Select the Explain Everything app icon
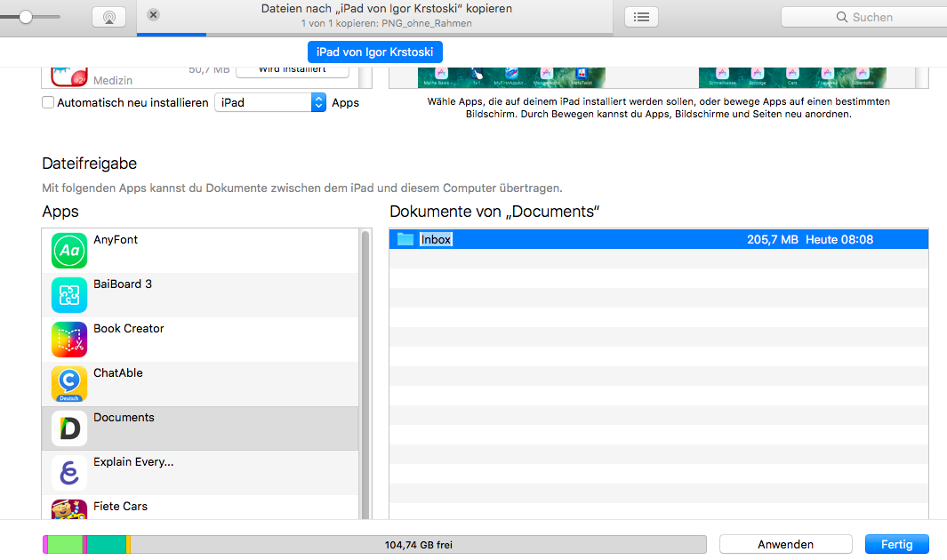Image resolution: width=947 pixels, height=560 pixels. [69, 473]
